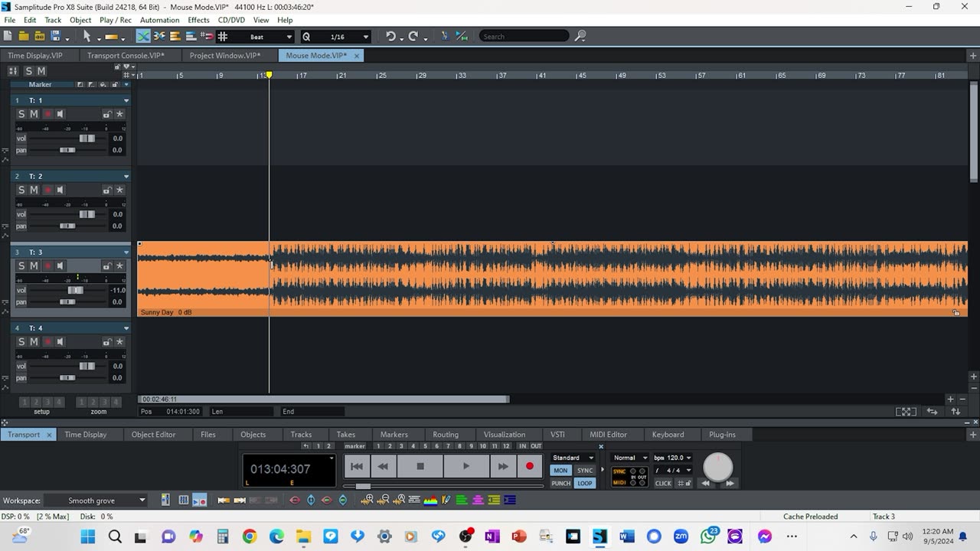The width and height of the screenshot is (980, 551).
Task: Click the snap magnet icon in toolbar
Action: [207, 36]
